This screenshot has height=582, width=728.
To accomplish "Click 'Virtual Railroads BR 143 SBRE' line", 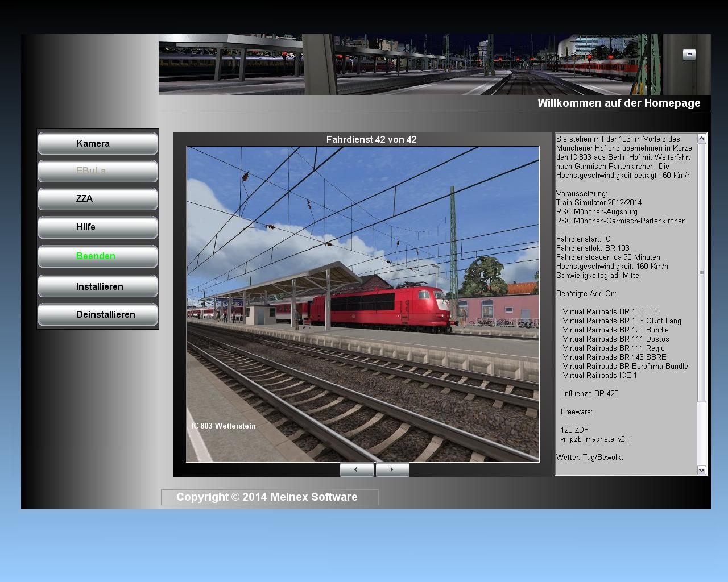I will [615, 357].
